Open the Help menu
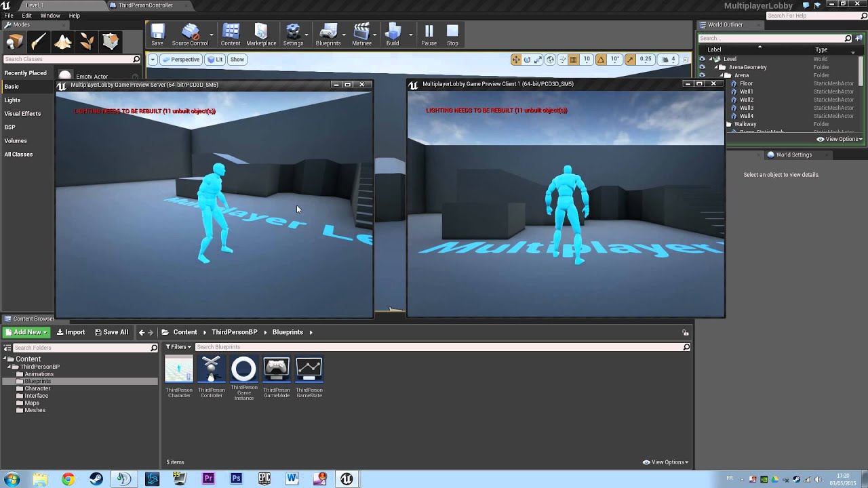 [x=75, y=16]
